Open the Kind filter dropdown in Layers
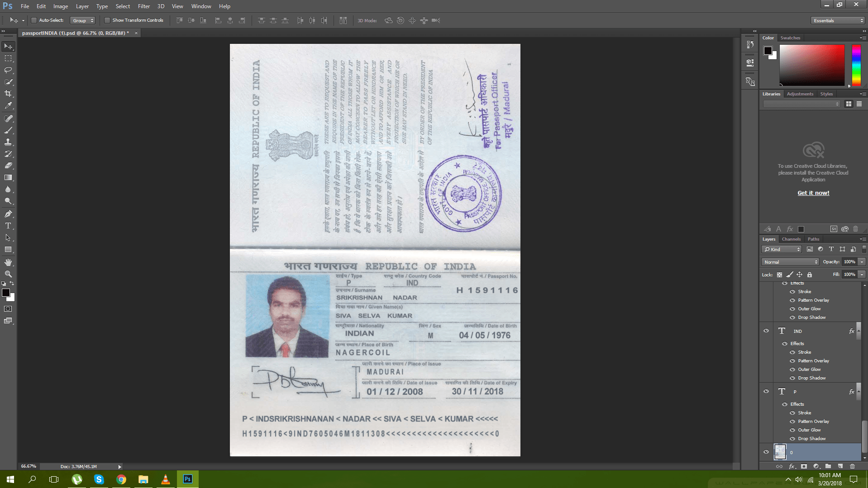868x488 pixels. click(781, 249)
